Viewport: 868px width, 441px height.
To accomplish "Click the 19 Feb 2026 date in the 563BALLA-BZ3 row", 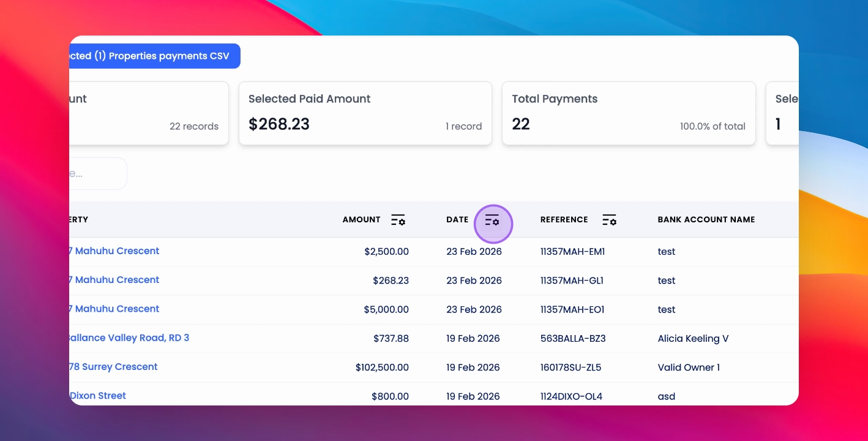I will [473, 339].
